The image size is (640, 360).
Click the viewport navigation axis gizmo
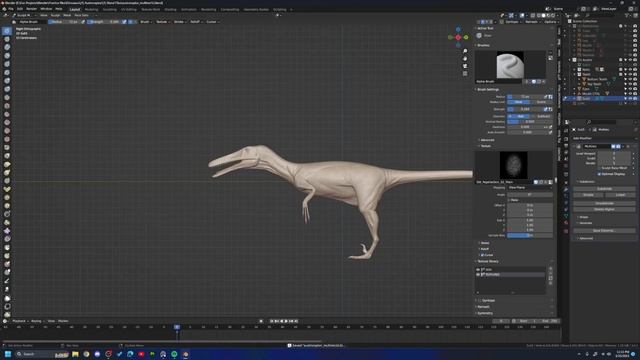[x=458, y=37]
